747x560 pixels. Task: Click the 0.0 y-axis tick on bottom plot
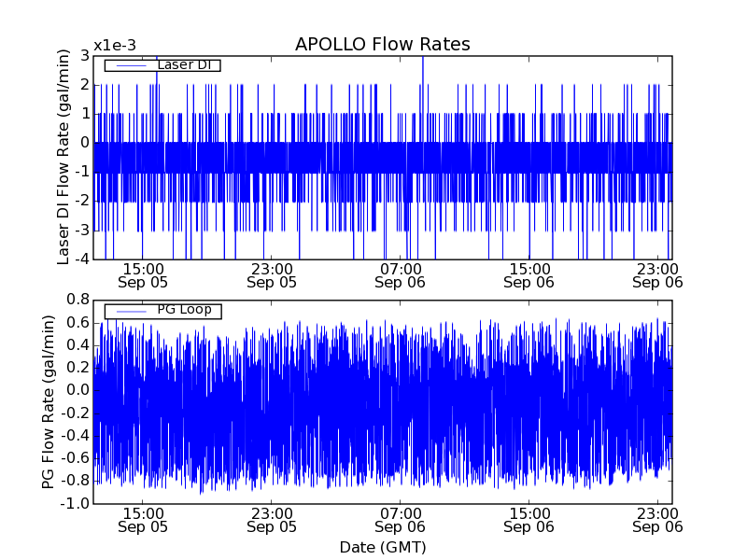76,390
